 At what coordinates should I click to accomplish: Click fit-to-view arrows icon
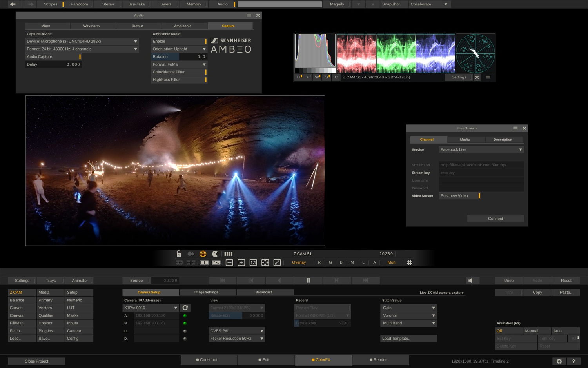pos(265,262)
